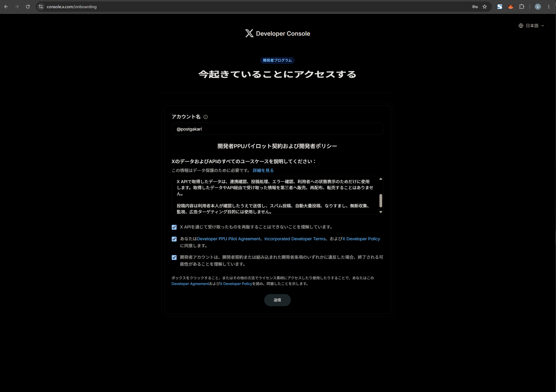
Task: Click the X logo in the header
Action: (249, 33)
